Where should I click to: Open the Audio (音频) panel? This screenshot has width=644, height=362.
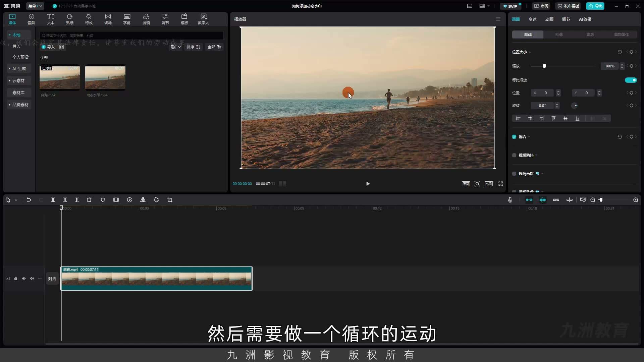pyautogui.click(x=31, y=19)
